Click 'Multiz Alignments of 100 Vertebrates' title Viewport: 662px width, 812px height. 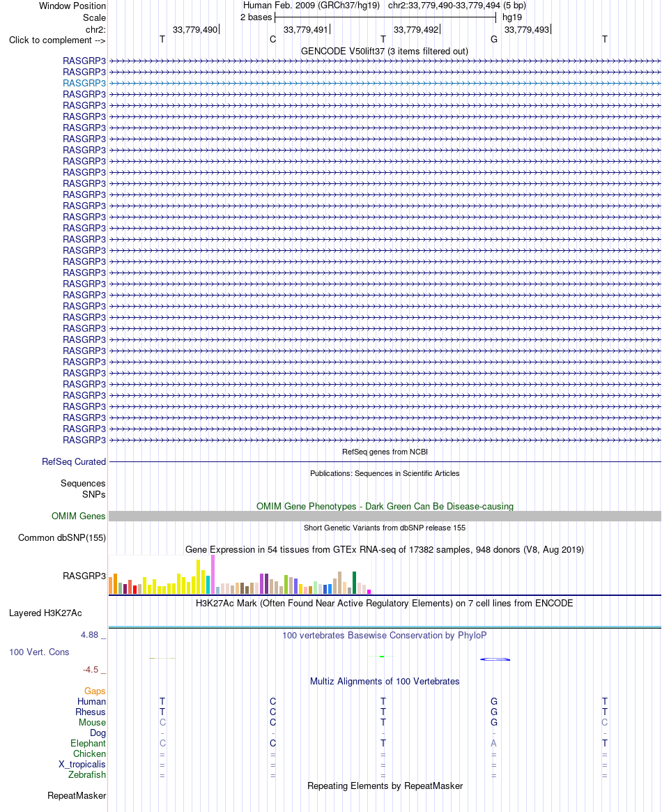coord(385,682)
